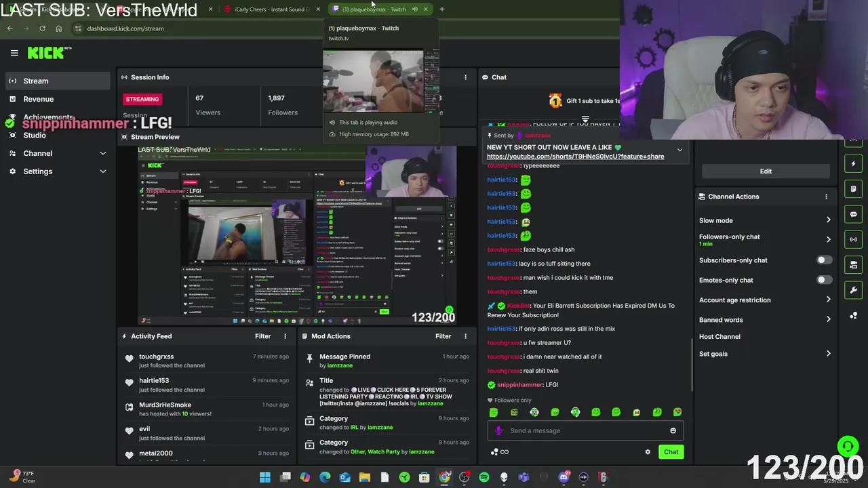Open File Explorer from taskbar

[365, 477]
